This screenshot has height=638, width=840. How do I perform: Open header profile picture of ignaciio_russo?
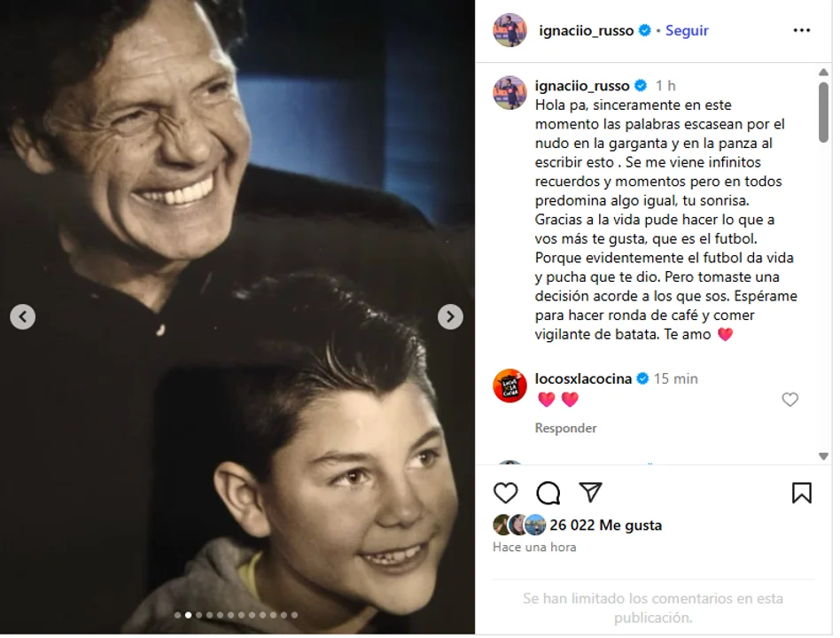[509, 30]
